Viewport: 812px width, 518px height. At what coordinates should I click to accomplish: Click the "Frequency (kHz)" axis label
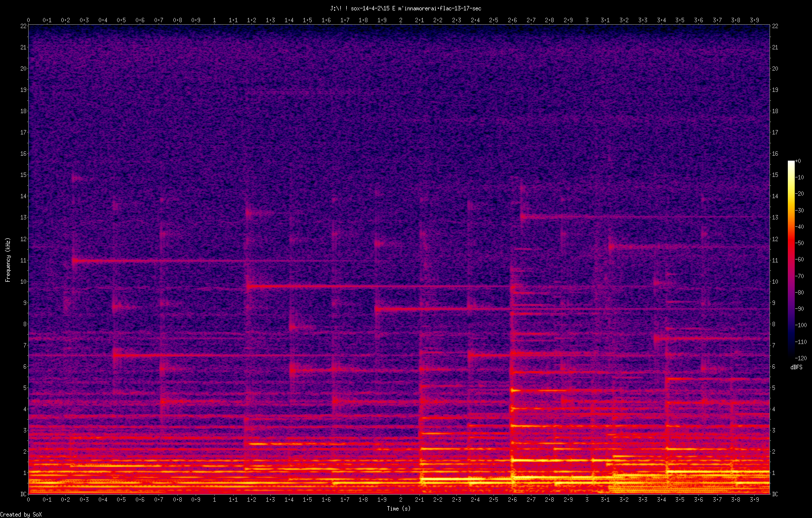[x=8, y=260]
